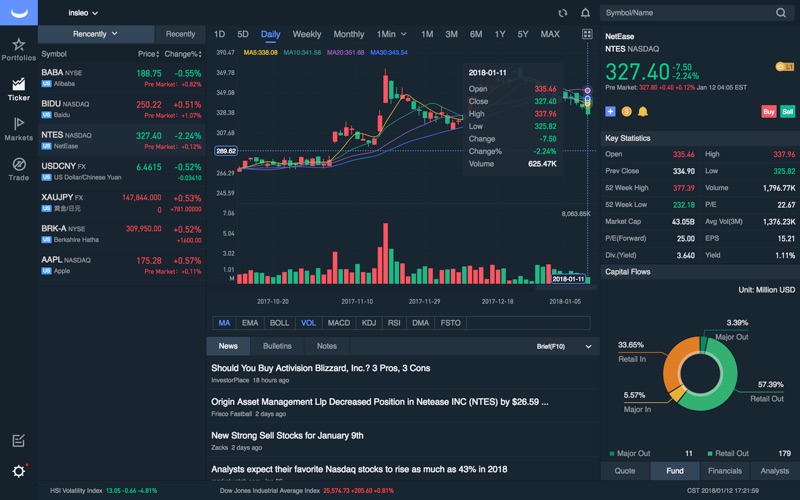800x500 pixels.
Task: Open the Analysts expect Nasdaq stocks article
Action: pos(359,469)
